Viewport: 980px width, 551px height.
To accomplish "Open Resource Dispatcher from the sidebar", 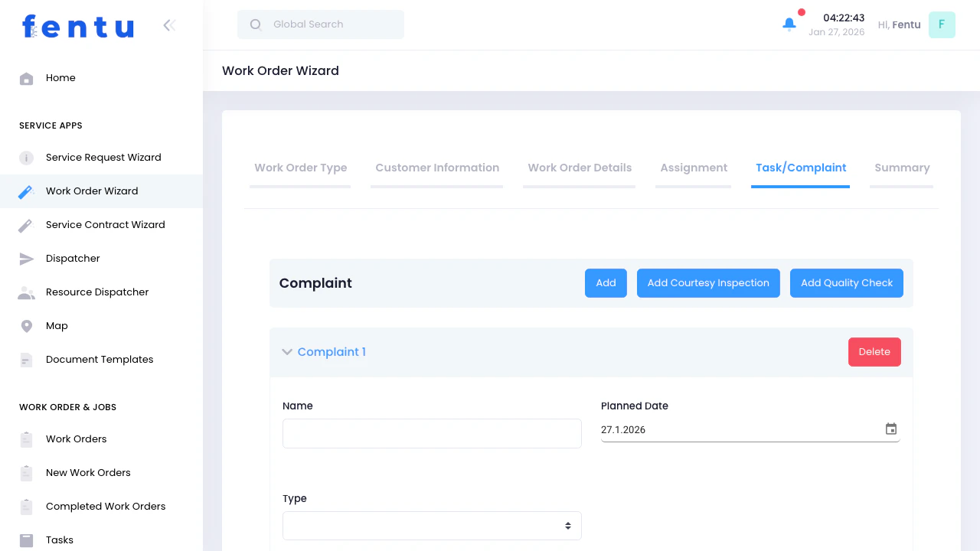I will 25,292.
